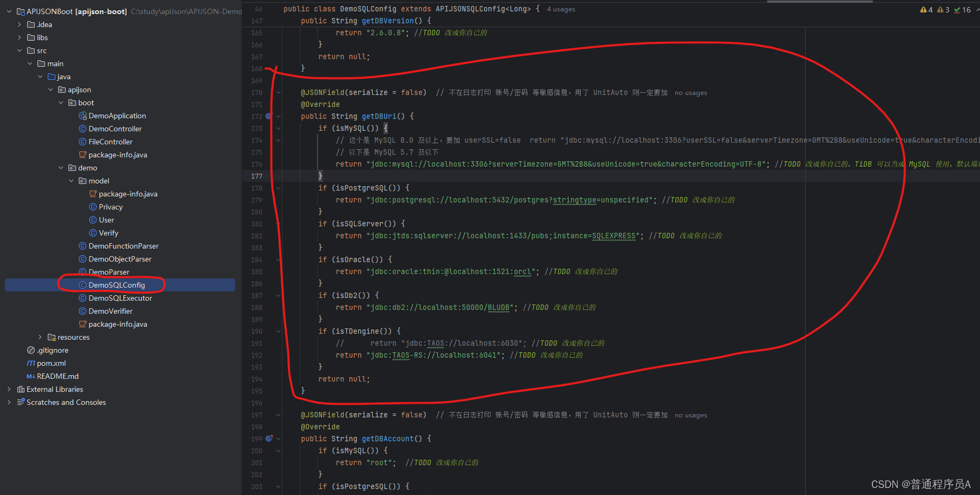Viewport: 980px width, 495px height.
Task: Click the getDBAccount method name
Action: coord(388,439)
